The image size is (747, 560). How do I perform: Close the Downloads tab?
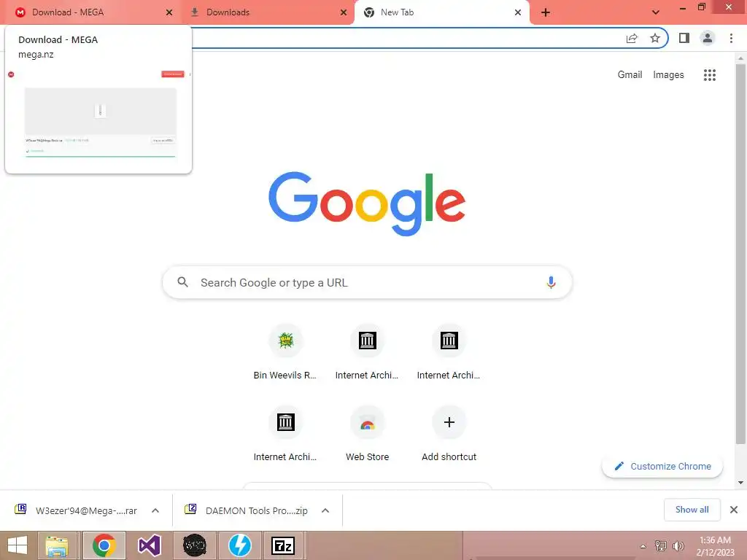(x=344, y=12)
